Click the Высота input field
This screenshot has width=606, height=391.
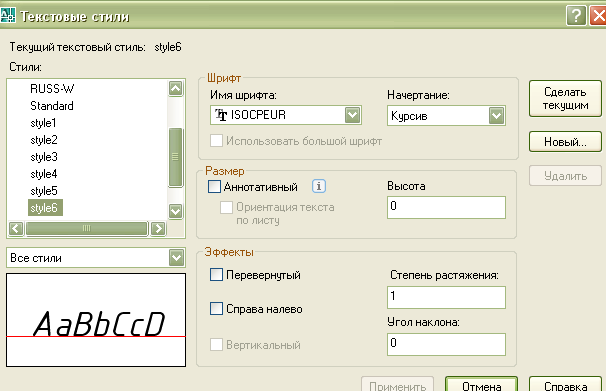point(446,207)
